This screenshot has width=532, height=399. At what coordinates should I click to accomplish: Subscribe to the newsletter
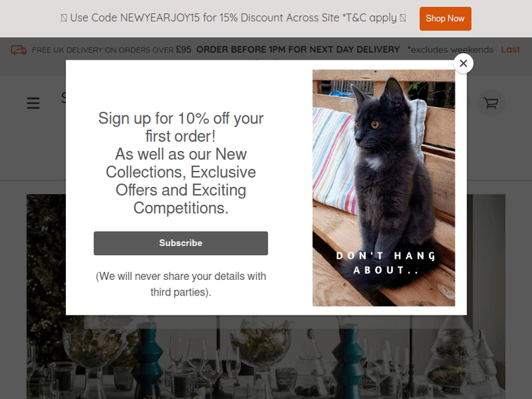point(181,243)
